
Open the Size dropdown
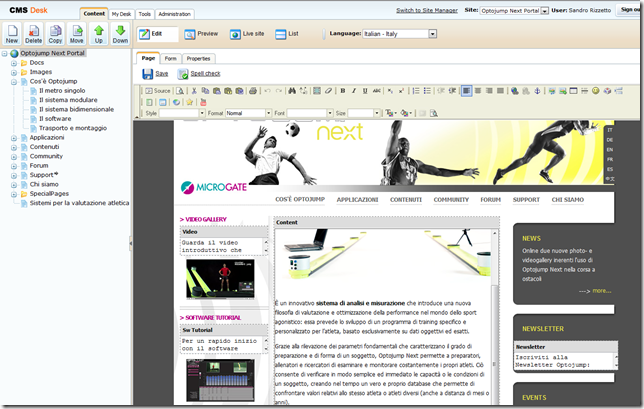pos(364,113)
